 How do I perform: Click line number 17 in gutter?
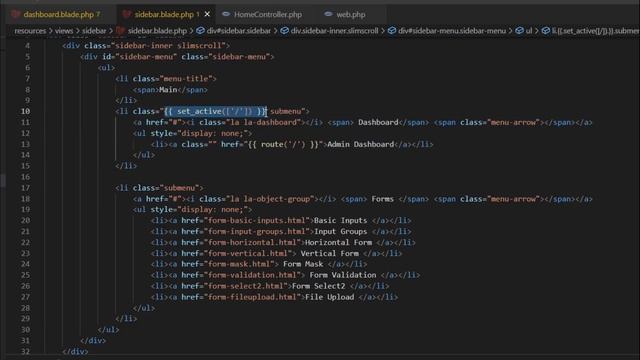[x=25, y=188]
